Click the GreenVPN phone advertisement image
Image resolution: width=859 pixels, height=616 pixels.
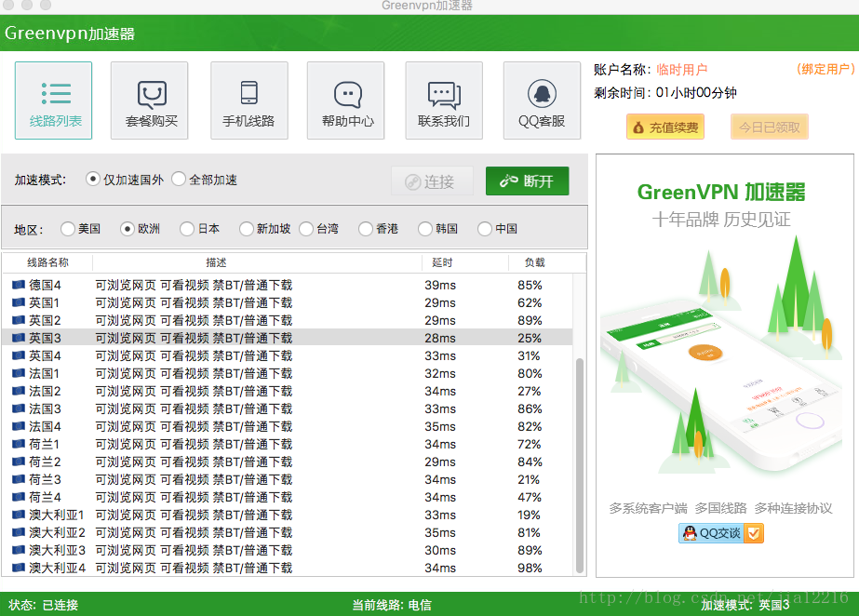724,366
